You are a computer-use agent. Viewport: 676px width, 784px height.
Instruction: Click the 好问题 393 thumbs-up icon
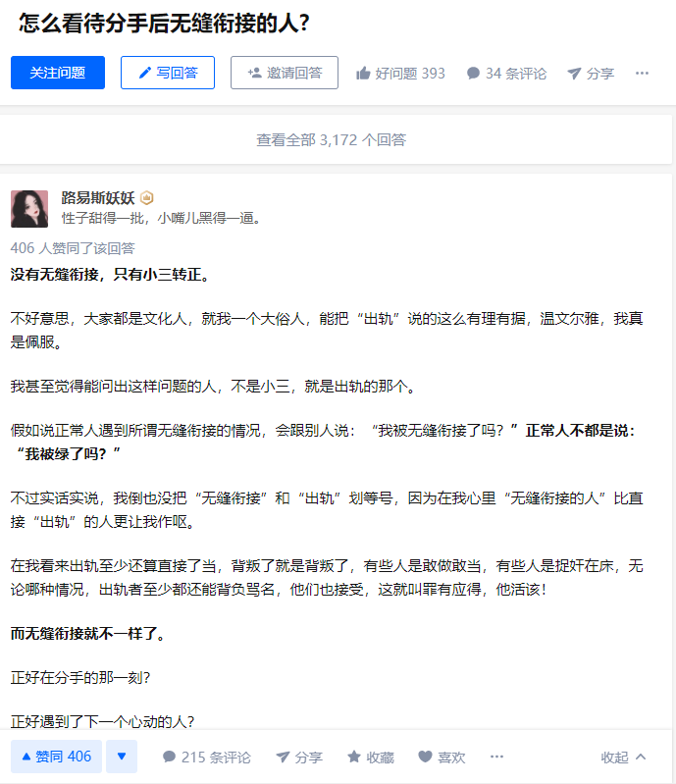click(363, 74)
